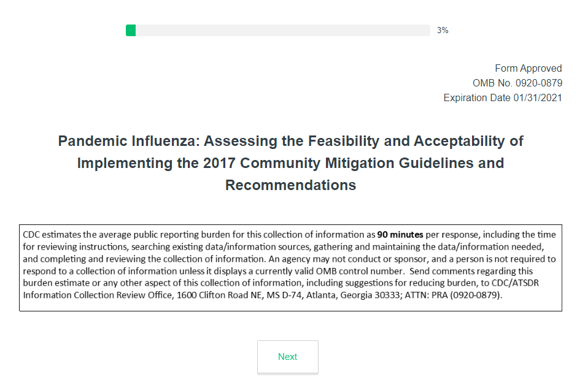Click the Next button

point(287,357)
